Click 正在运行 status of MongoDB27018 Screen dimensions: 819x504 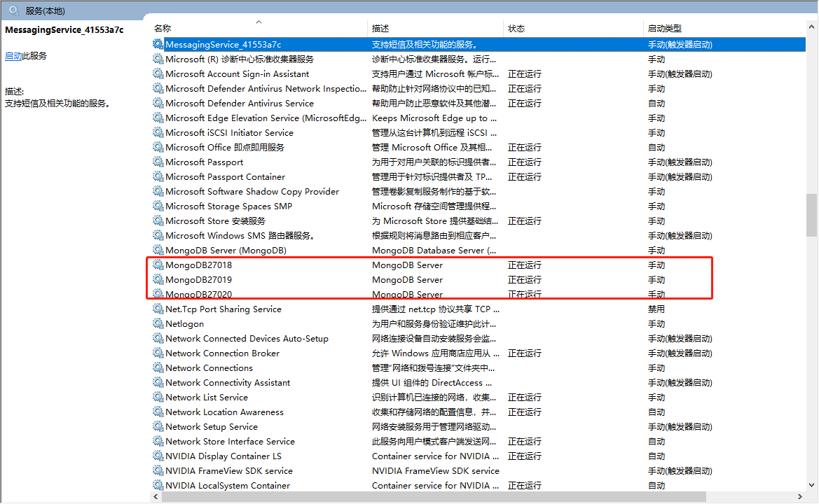pyautogui.click(x=525, y=265)
